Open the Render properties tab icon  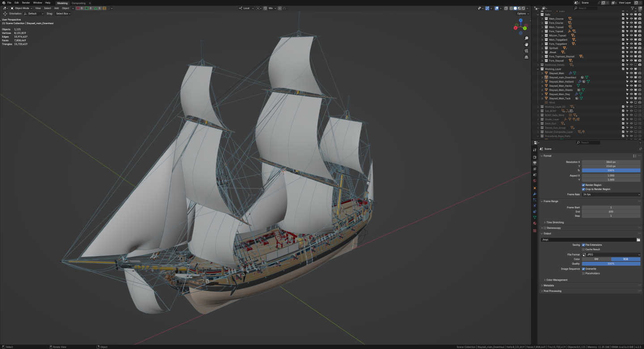[x=534, y=157]
